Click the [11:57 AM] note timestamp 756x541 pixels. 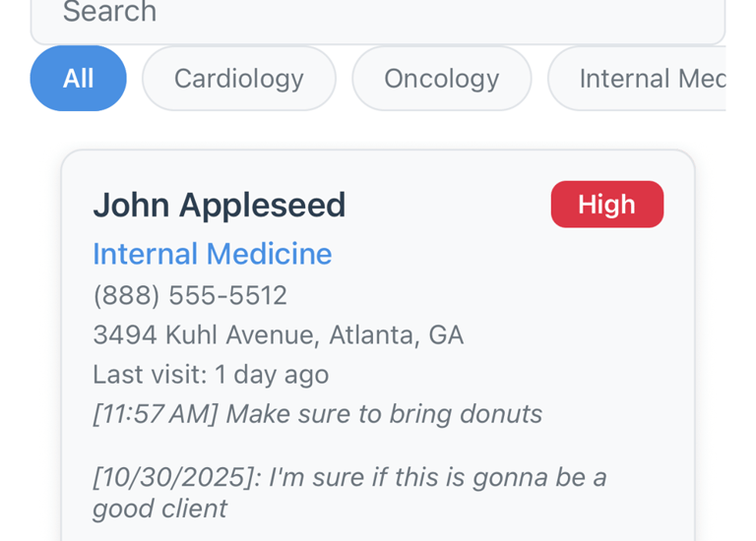click(x=155, y=414)
